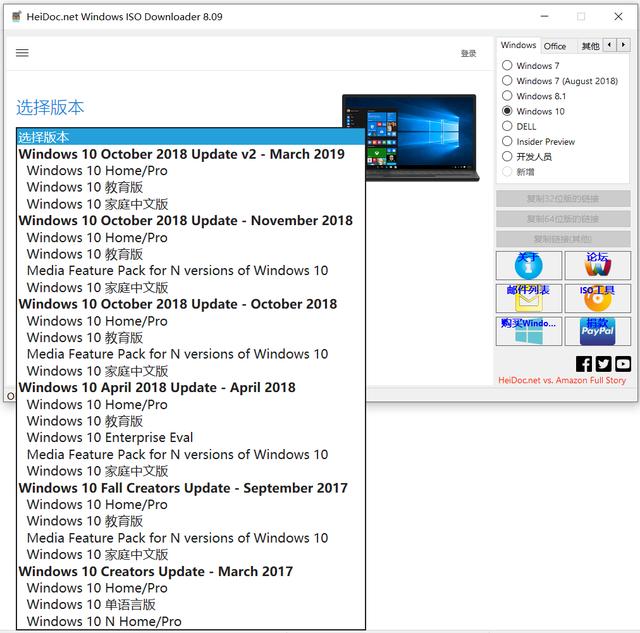
Task: Select the DELL radio button
Action: coord(508,127)
